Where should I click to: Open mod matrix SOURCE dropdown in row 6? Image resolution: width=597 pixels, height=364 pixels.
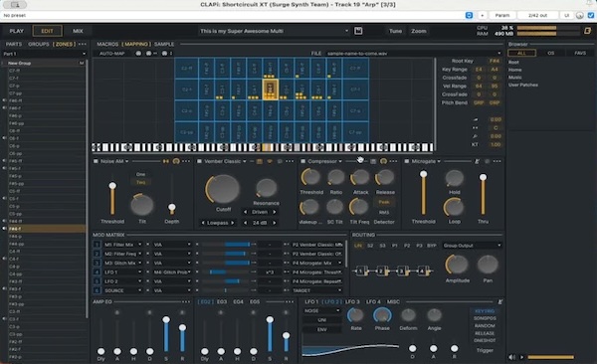pos(122,290)
